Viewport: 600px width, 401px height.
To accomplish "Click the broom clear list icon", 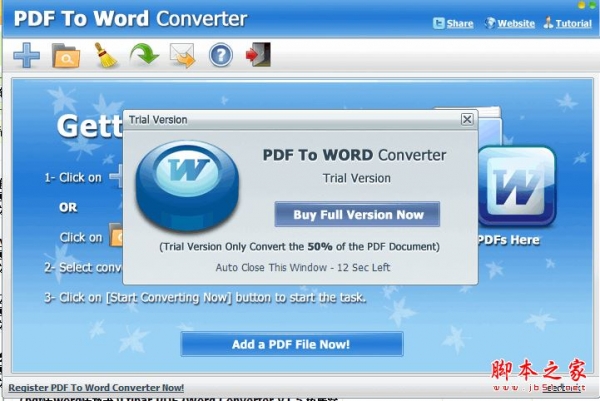I will point(105,56).
